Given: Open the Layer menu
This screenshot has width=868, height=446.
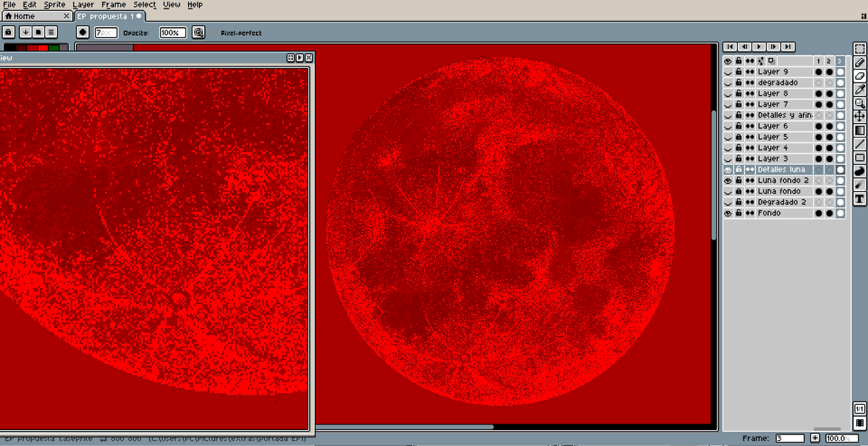Looking at the screenshot, I should (83, 4).
